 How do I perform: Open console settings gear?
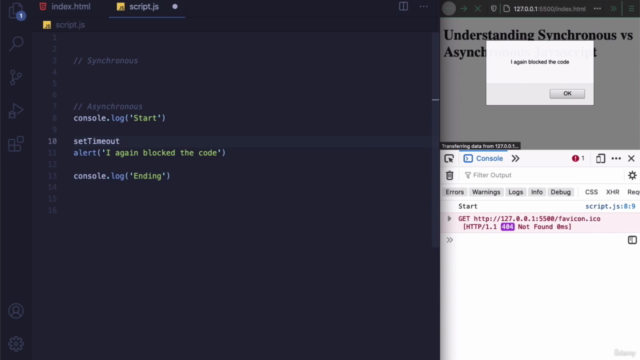point(632,176)
